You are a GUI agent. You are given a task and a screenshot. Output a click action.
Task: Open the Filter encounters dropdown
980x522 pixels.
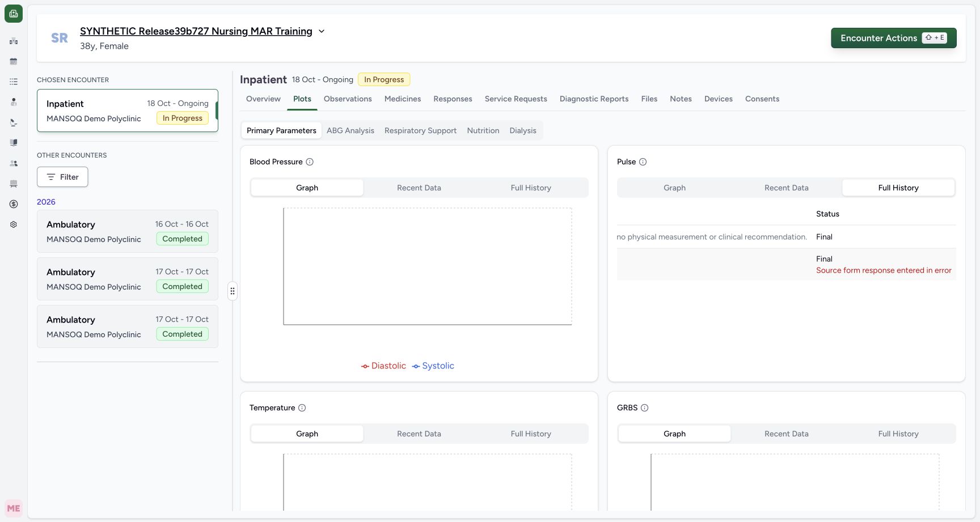(x=62, y=177)
